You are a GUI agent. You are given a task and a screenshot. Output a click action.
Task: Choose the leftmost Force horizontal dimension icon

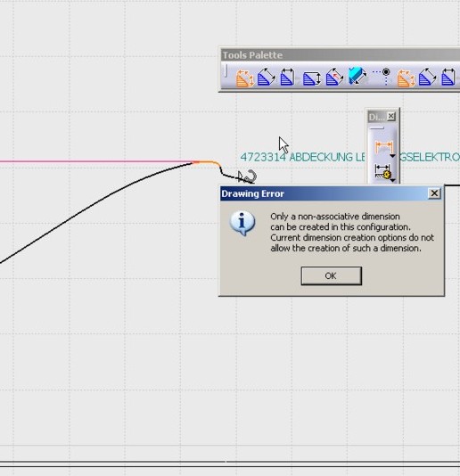point(287,77)
